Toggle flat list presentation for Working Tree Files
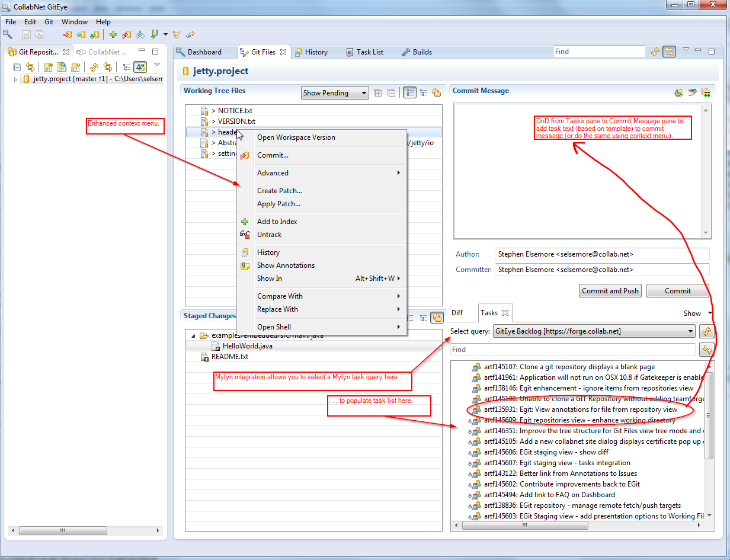The image size is (730, 560). tap(409, 92)
